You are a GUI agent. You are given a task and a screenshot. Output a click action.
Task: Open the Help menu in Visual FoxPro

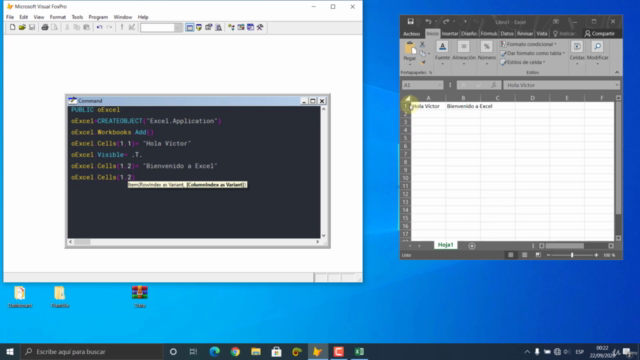pyautogui.click(x=143, y=17)
